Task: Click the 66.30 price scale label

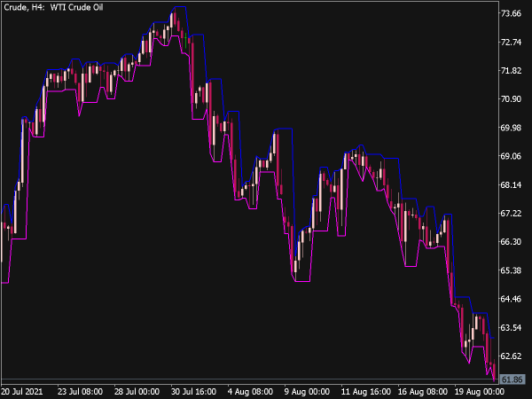Action: coord(512,242)
